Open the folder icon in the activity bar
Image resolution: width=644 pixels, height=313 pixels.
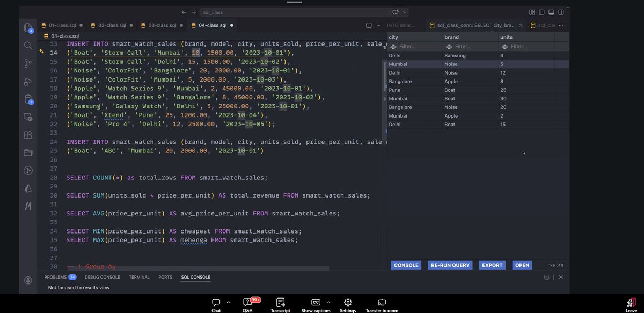[x=28, y=152]
